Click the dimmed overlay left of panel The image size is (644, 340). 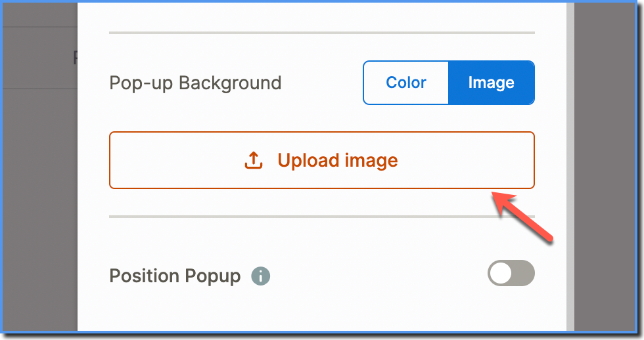(x=40, y=205)
